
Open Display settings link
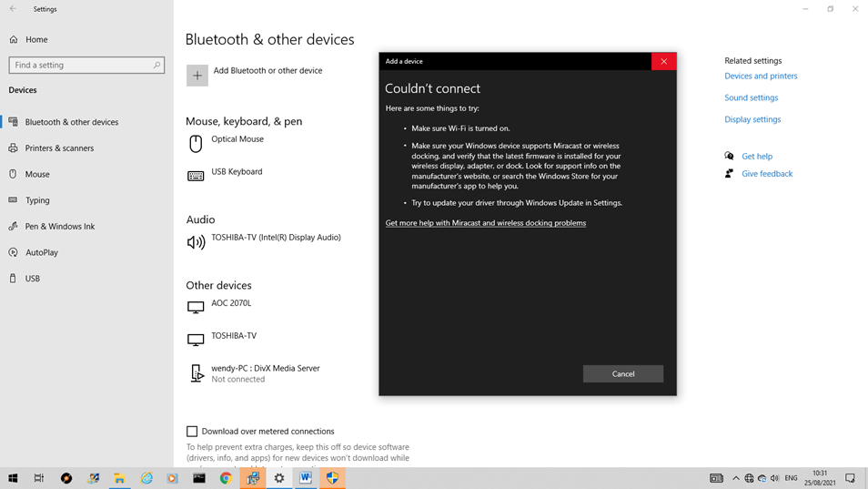coord(752,119)
